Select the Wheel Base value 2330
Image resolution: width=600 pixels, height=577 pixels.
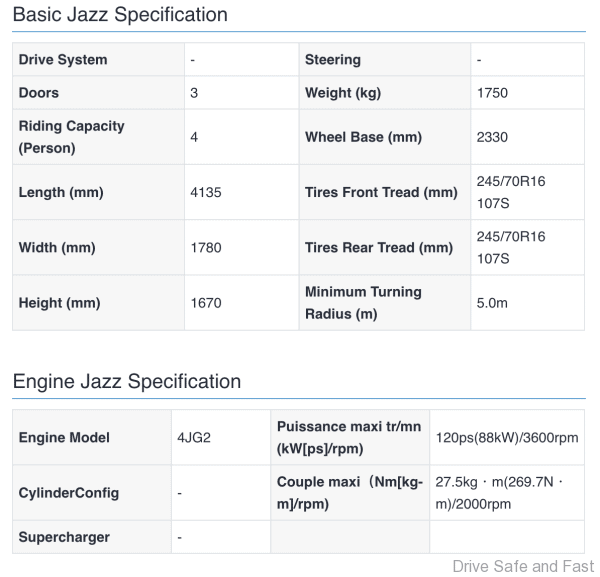coord(492,137)
